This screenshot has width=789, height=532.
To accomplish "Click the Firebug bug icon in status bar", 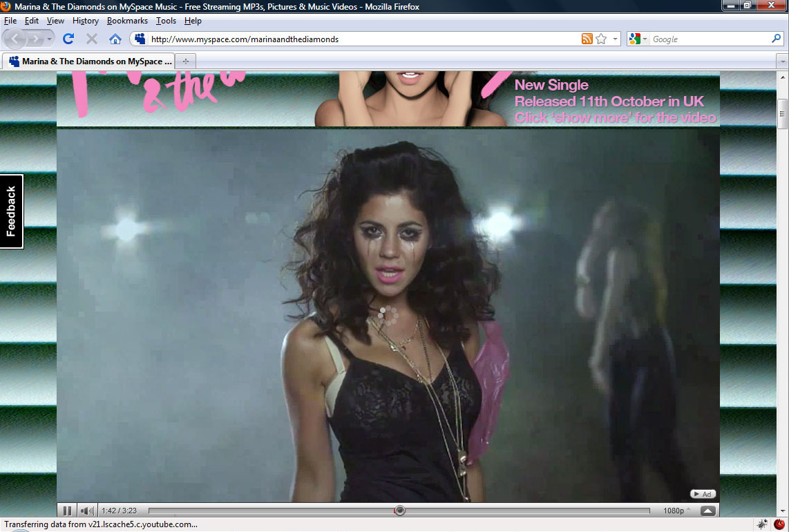I will click(762, 524).
